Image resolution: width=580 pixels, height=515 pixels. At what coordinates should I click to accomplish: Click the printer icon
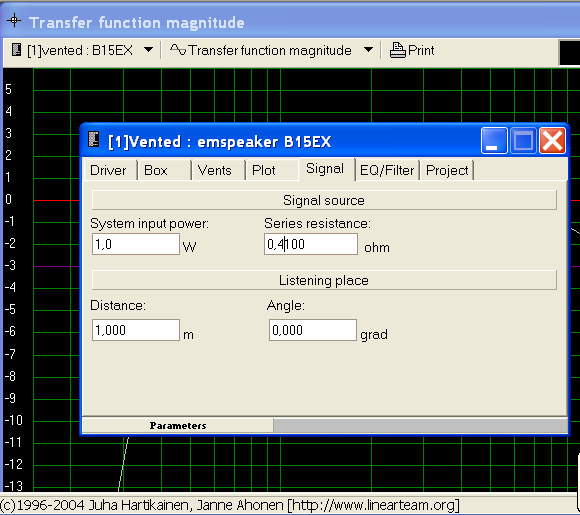(x=398, y=50)
